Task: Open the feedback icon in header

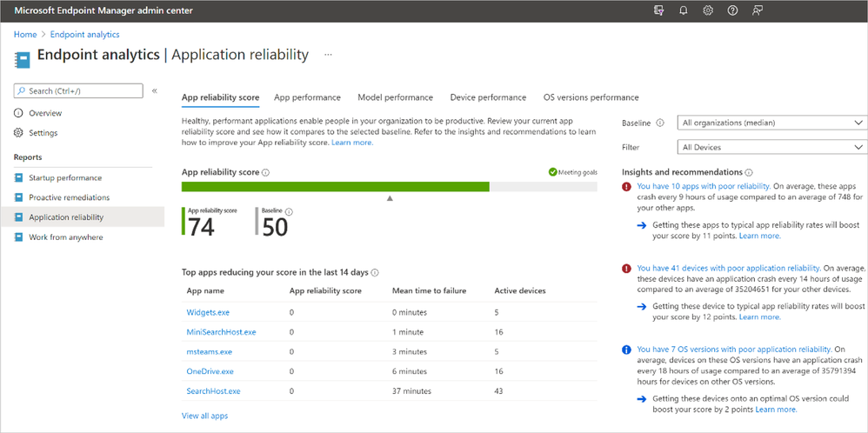Action: (758, 10)
